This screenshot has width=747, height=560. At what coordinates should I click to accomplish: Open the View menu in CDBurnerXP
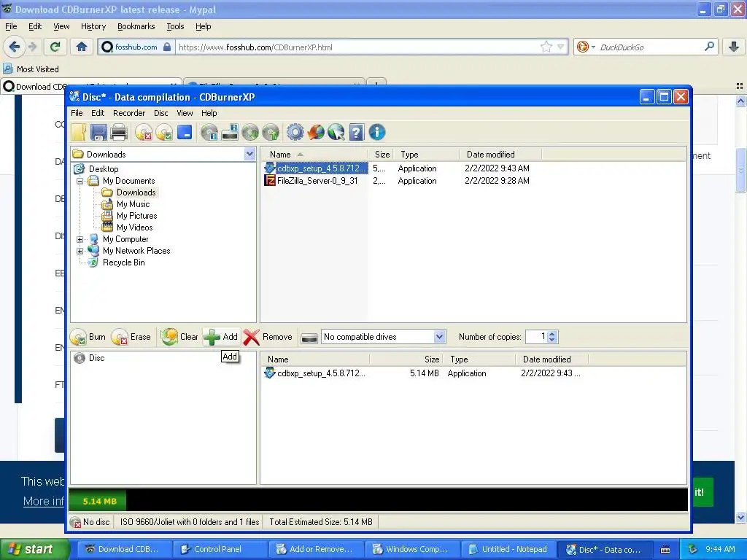pos(185,113)
